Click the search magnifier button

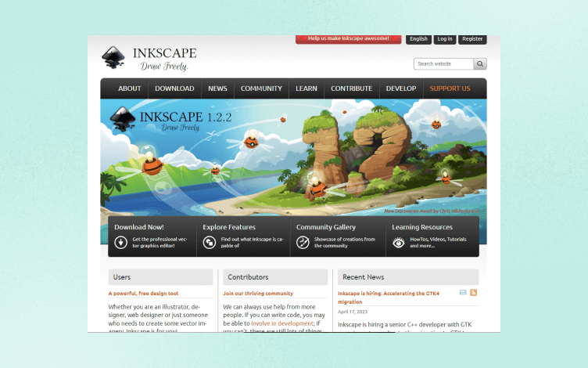point(480,64)
